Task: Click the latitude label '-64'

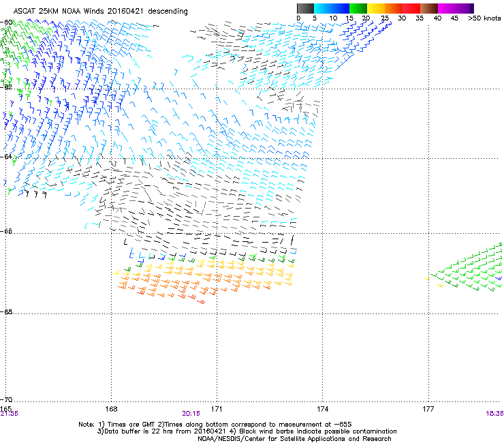Action: [x=6, y=156]
